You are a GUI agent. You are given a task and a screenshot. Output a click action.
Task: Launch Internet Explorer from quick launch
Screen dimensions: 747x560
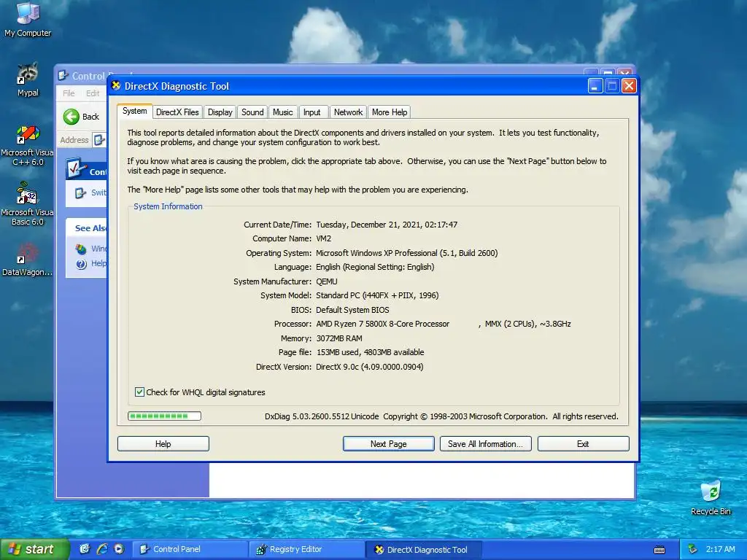click(x=102, y=549)
